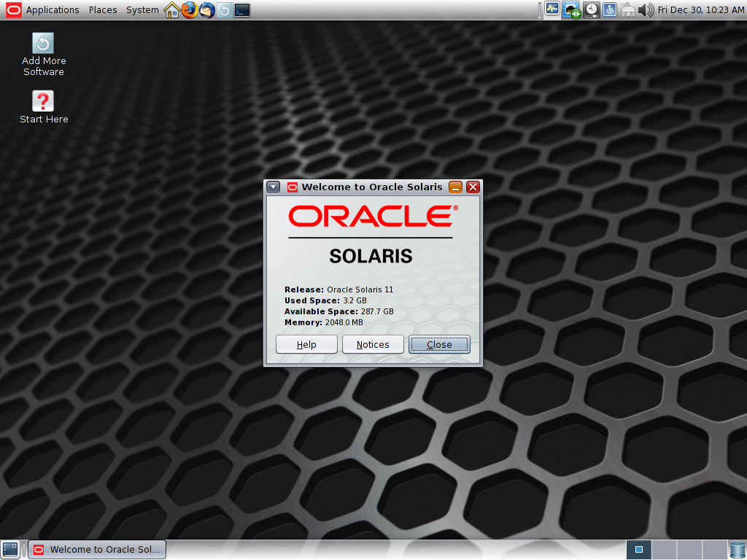The width and height of the screenshot is (747, 560).
Task: Open the Applications menu
Action: point(53,10)
